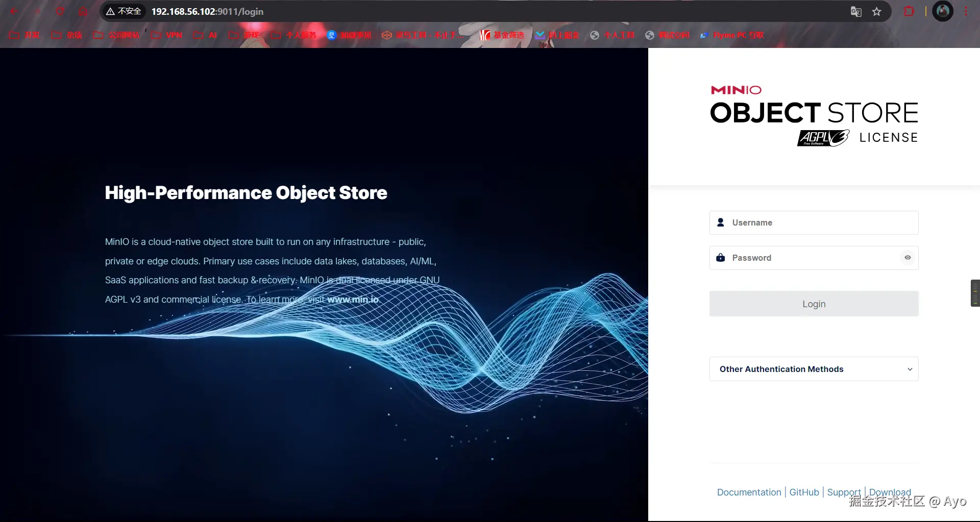Focus the Password input field

tap(814, 258)
